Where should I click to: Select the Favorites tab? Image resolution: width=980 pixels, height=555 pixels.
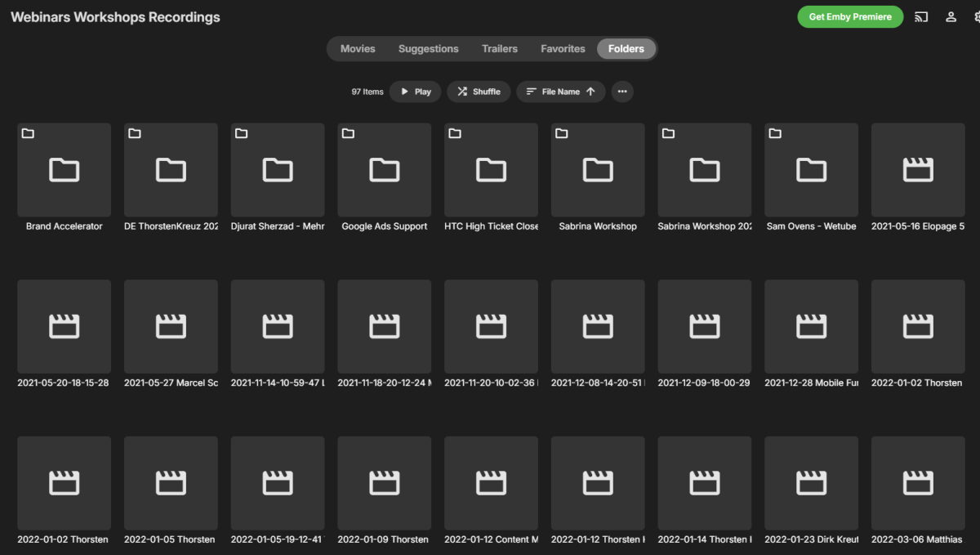click(563, 49)
